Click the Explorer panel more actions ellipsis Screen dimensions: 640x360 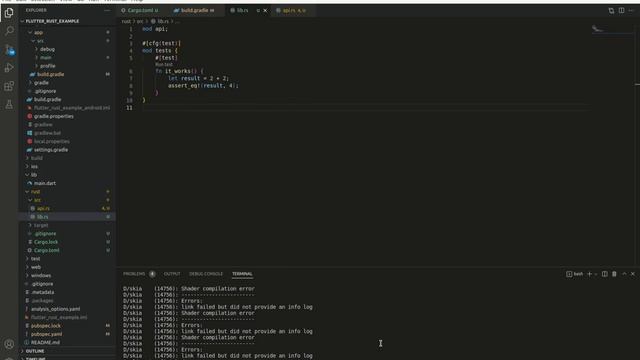107,10
